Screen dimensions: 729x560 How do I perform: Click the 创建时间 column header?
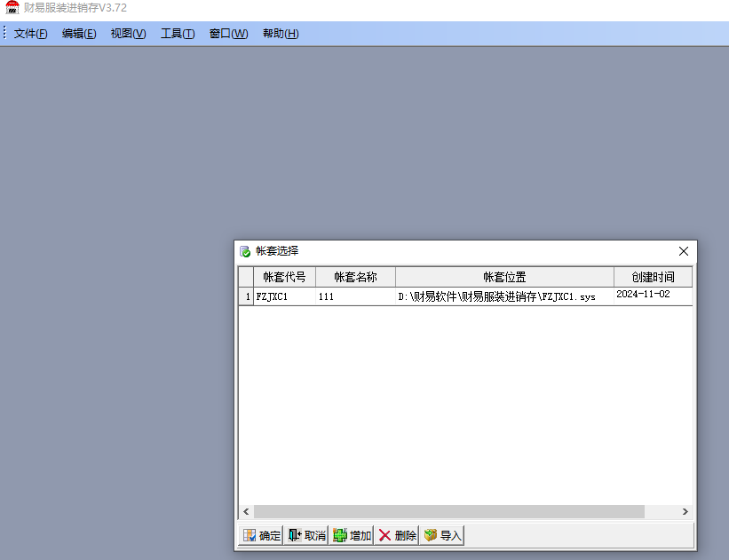coord(653,277)
